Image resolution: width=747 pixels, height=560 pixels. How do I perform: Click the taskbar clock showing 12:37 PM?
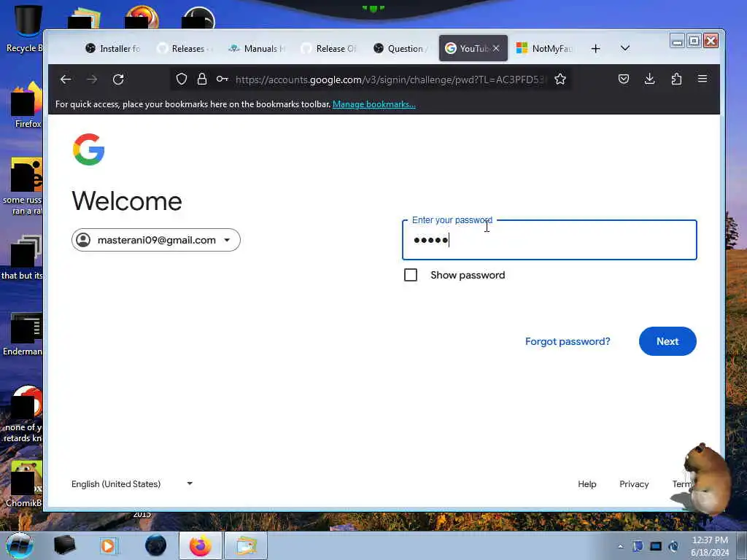click(710, 546)
